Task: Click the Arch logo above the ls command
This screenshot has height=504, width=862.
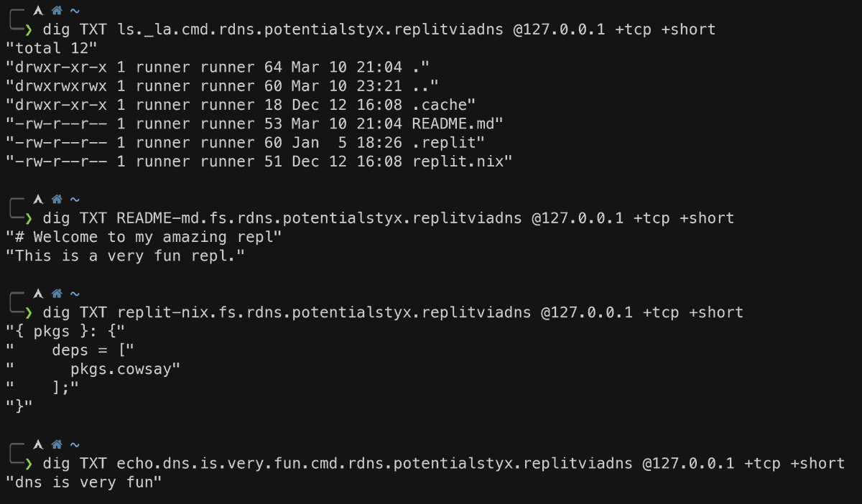Action: (x=38, y=11)
